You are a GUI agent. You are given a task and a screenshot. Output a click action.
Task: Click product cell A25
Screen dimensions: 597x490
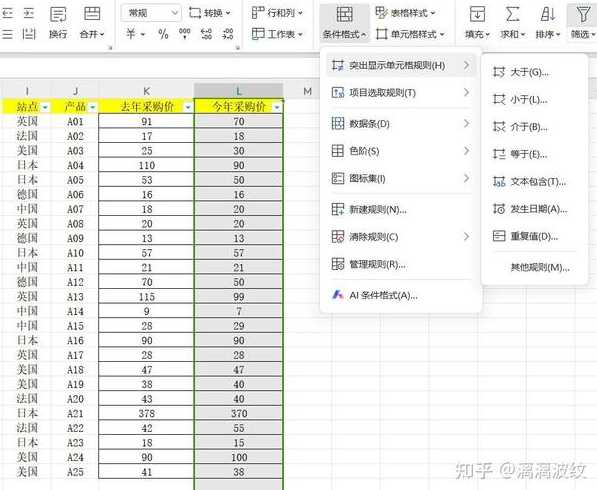tap(75, 472)
